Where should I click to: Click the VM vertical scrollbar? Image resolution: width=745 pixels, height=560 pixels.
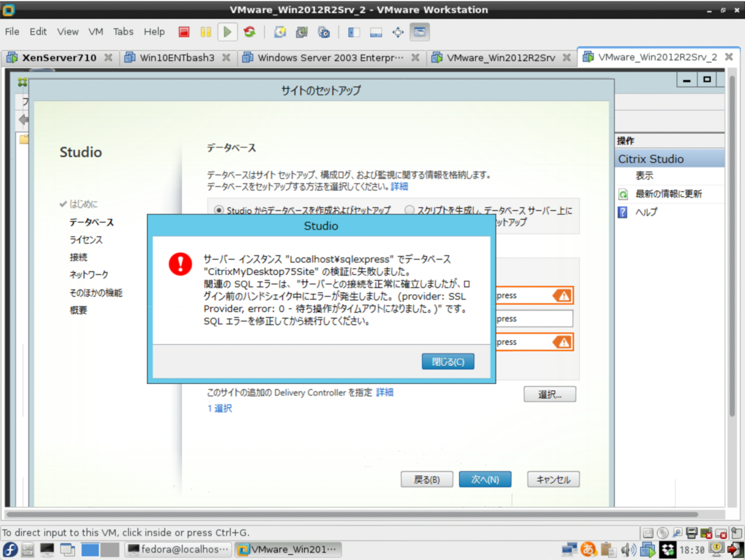732,244
